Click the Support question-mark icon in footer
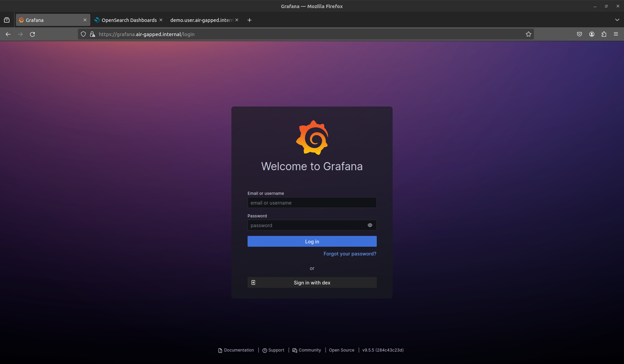This screenshot has height=364, width=624. pyautogui.click(x=265, y=351)
